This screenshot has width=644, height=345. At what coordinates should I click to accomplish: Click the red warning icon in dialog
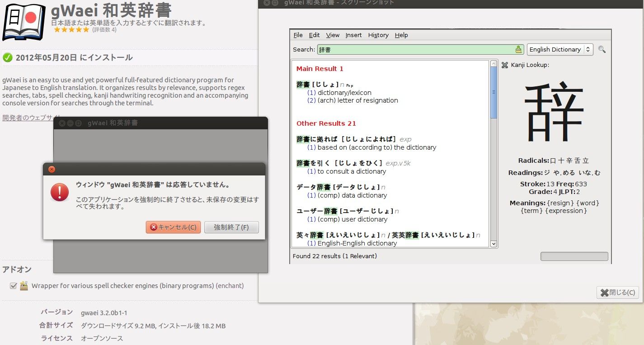click(59, 192)
